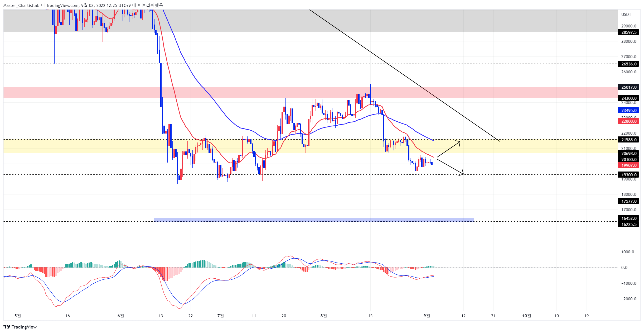
Task: Click the blue 23495.0 price label
Action: click(628, 110)
